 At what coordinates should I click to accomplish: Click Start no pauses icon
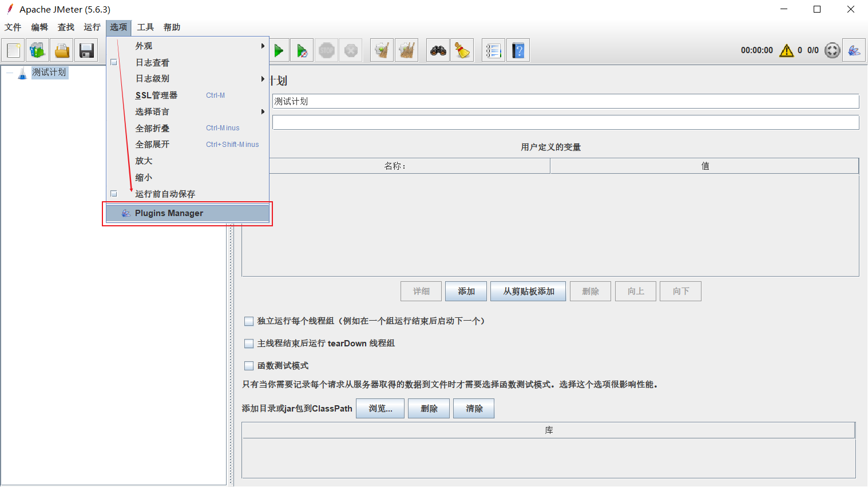302,50
